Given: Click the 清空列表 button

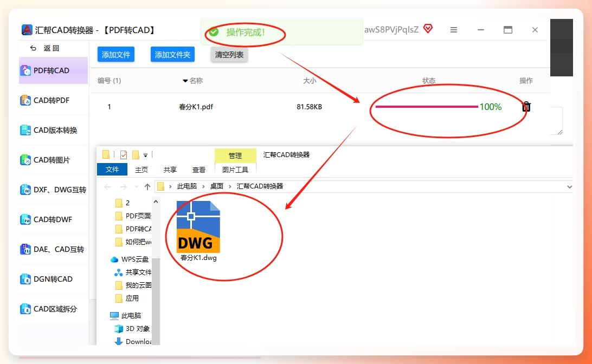Looking at the screenshot, I should click(229, 55).
